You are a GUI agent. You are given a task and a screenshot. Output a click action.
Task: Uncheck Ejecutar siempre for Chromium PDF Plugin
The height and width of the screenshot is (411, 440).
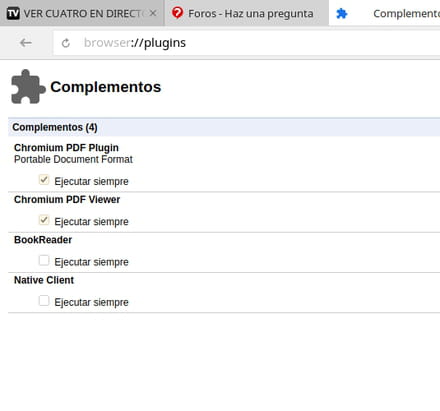[x=44, y=180]
